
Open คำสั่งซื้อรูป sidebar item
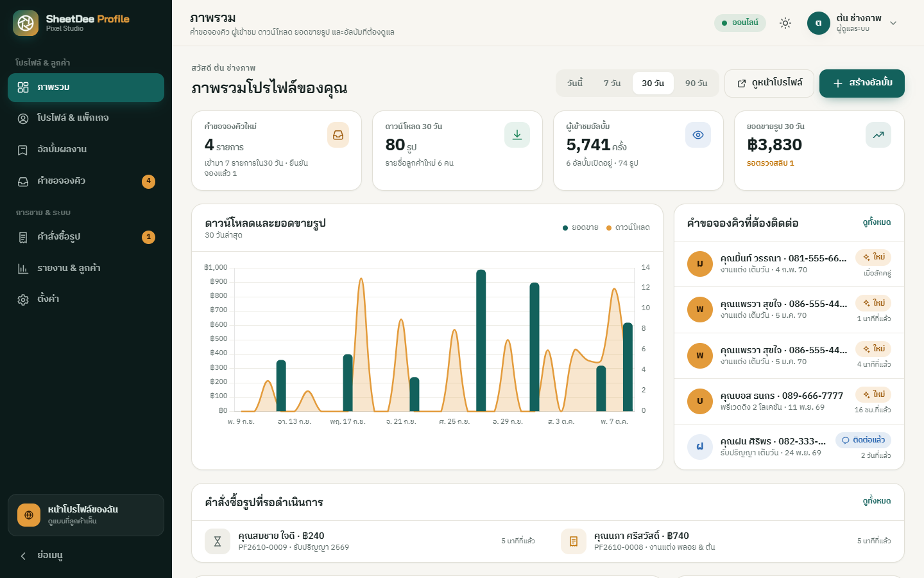(86, 237)
